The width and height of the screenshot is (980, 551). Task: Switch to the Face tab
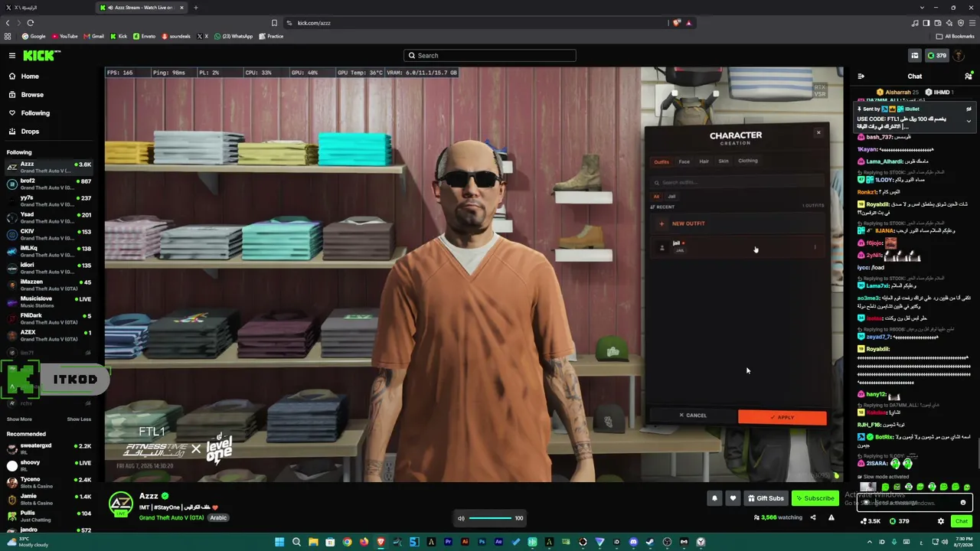pos(684,161)
